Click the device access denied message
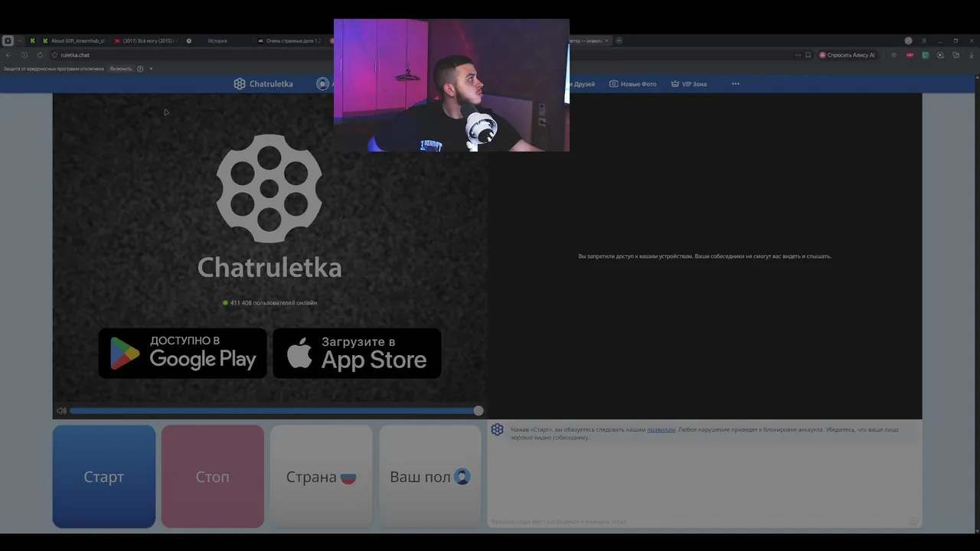 tap(704, 256)
